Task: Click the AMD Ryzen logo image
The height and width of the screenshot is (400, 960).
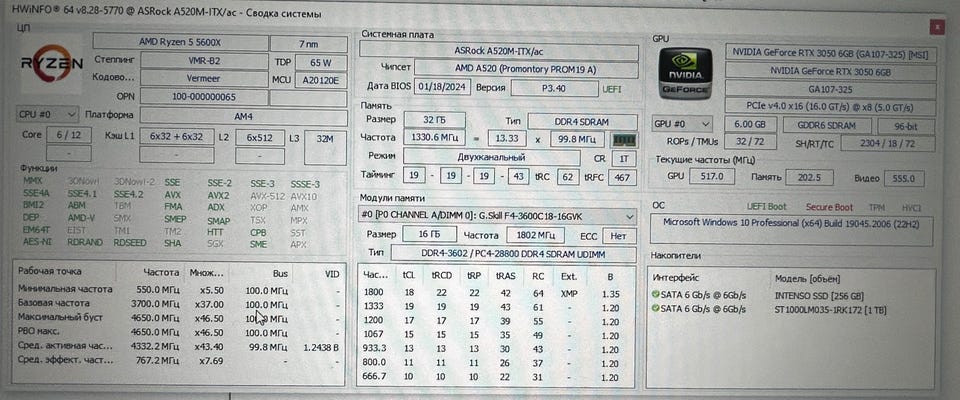Action: (x=51, y=65)
